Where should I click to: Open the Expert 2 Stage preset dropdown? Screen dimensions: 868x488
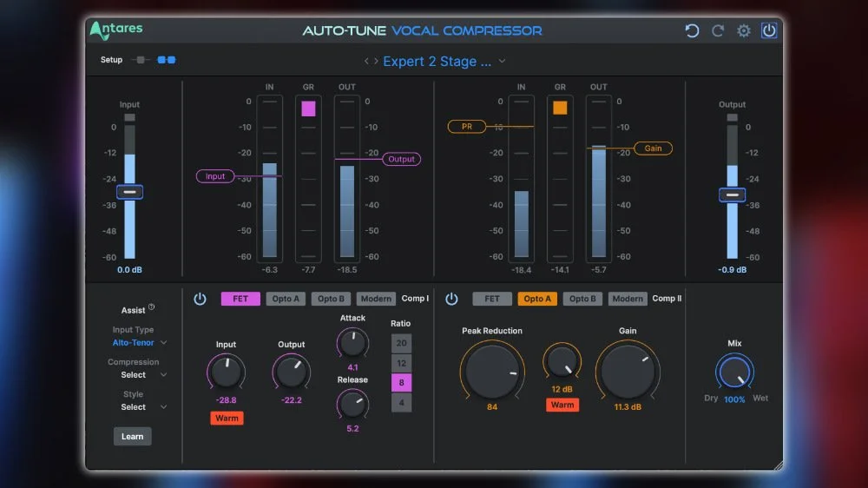[444, 61]
